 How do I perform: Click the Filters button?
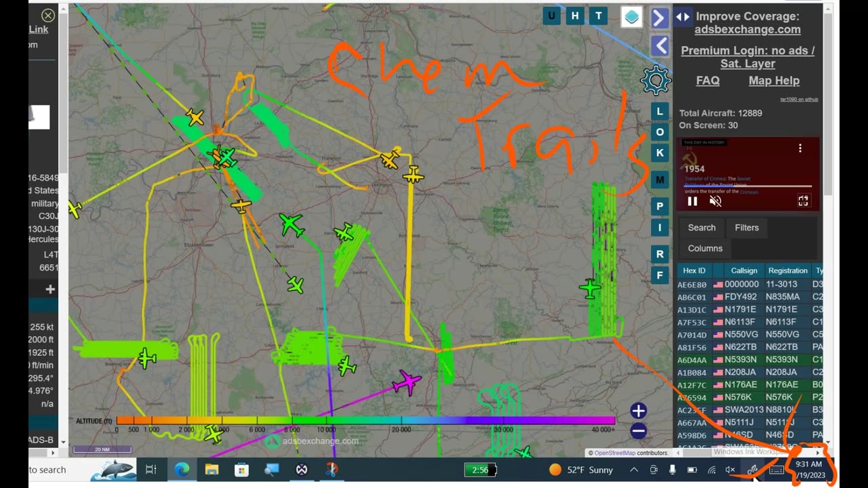click(x=747, y=228)
